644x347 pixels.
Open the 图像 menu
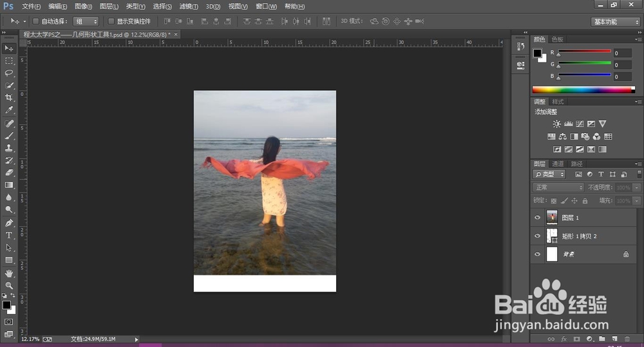pyautogui.click(x=83, y=6)
